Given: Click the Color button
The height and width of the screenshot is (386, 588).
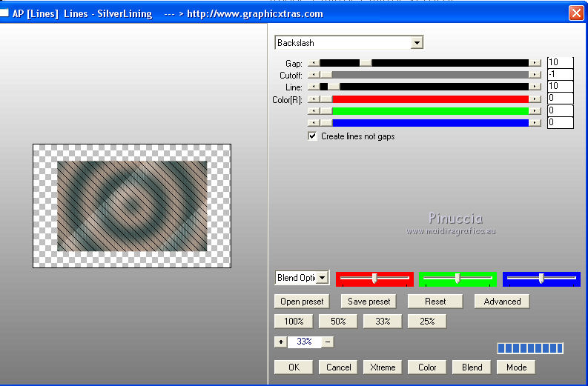Looking at the screenshot, I should [x=428, y=367].
